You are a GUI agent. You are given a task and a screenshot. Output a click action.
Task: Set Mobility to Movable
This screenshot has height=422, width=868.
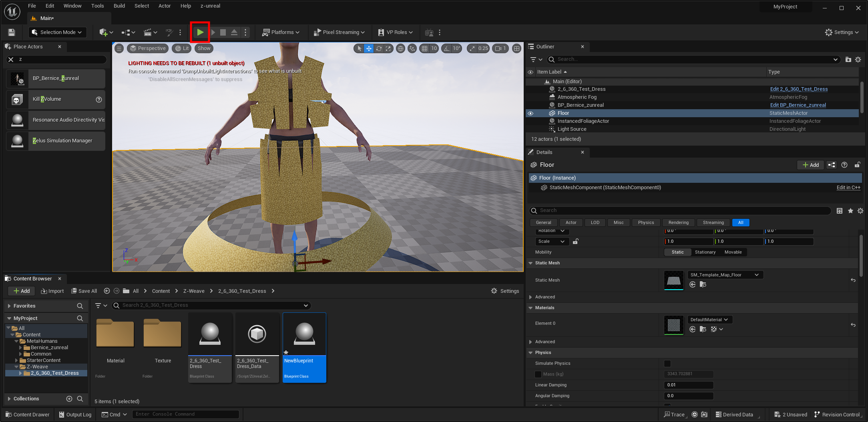point(733,252)
